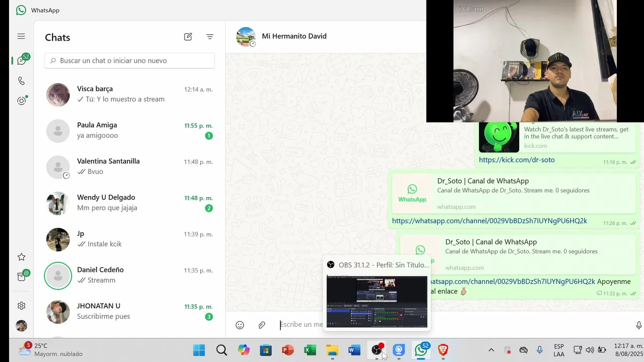The width and height of the screenshot is (644, 362).
Task: Open the chat filter menu icon
Action: point(210,37)
